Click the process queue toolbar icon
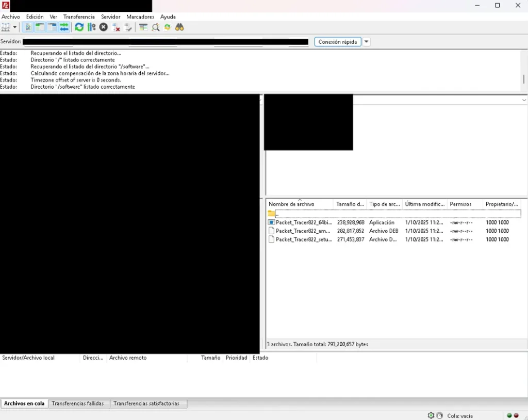Screen dimensions: 528x420 [91, 27]
